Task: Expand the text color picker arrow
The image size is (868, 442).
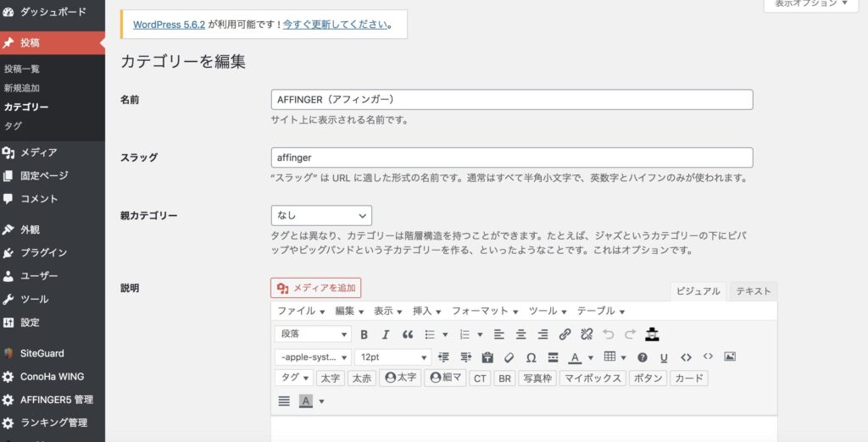Action: [x=591, y=356]
